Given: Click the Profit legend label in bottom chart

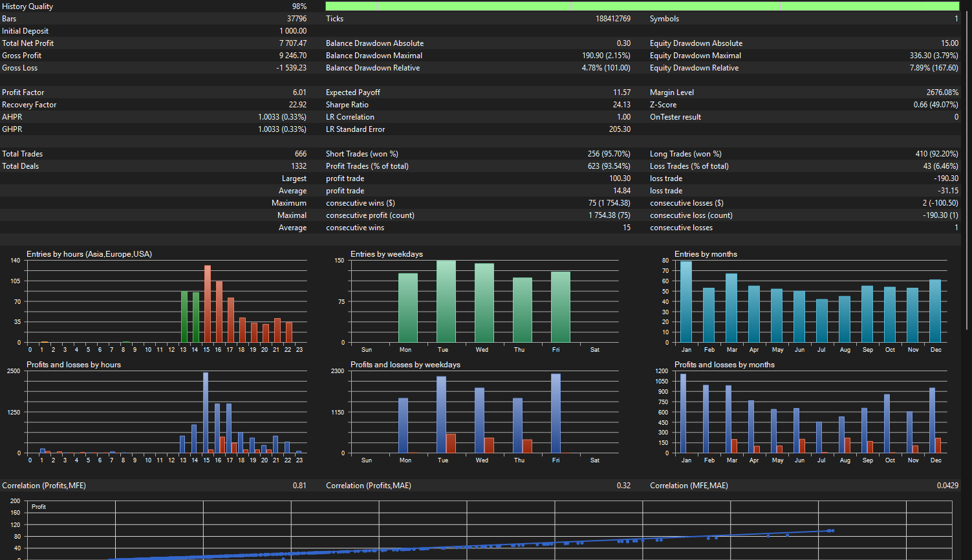Looking at the screenshot, I should tap(39, 507).
